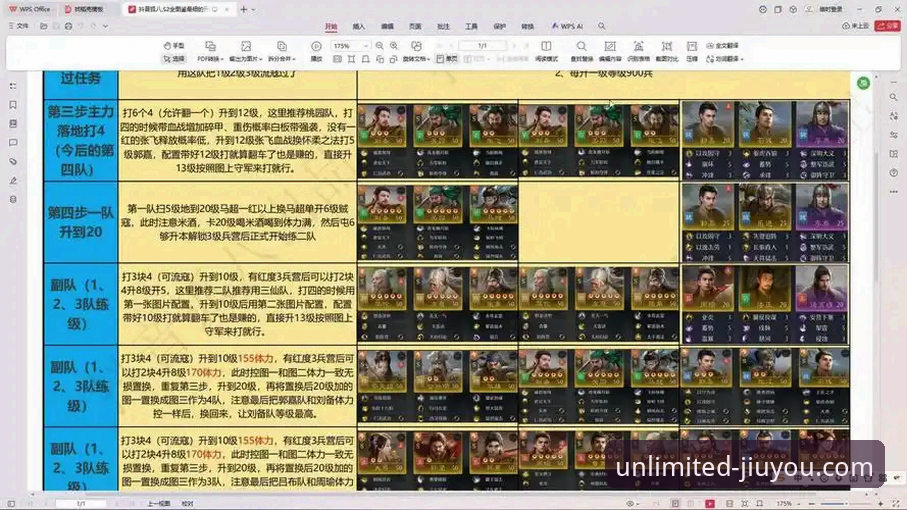Click the search magnifier beside WPS AI
Screen dimensions: 907x510
tap(602, 27)
